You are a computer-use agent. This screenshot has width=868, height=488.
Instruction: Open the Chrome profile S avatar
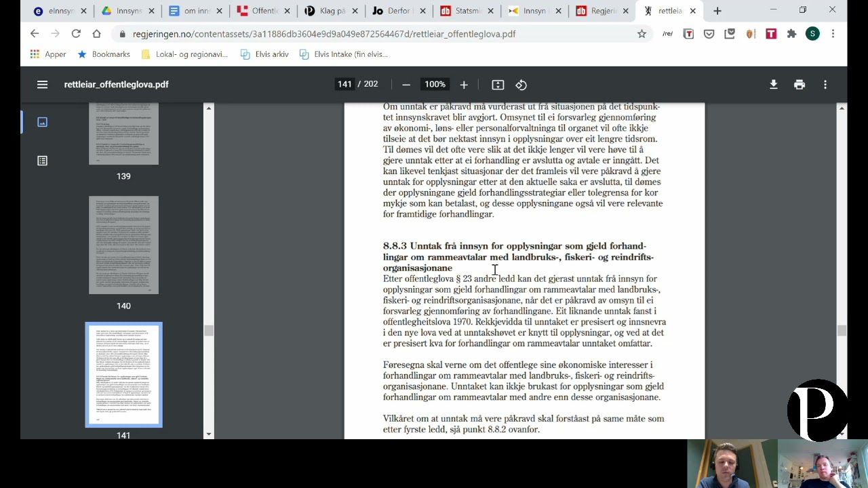(x=812, y=33)
